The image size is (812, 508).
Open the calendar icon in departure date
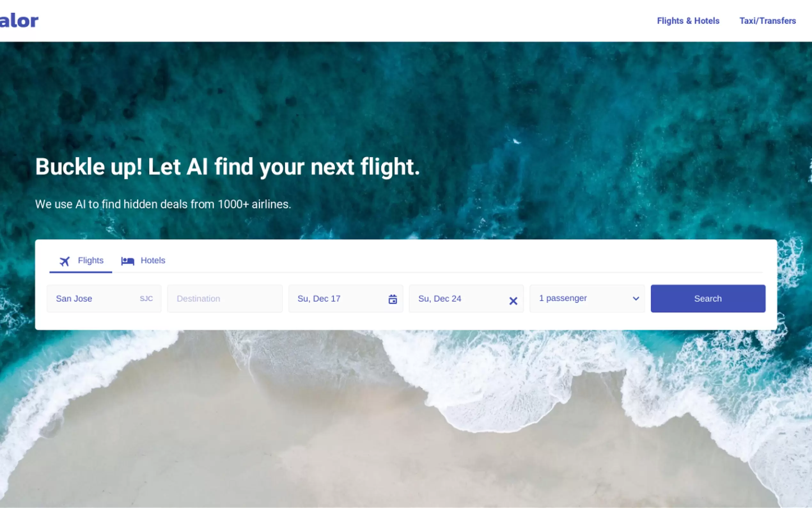pos(393,299)
